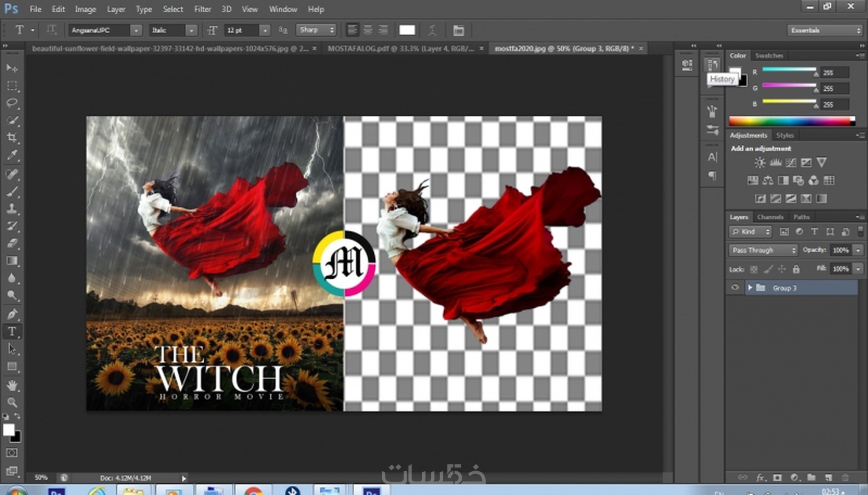Screen dimensions: 868x495
Task: Select the Blur tool
Action: [x=12, y=278]
